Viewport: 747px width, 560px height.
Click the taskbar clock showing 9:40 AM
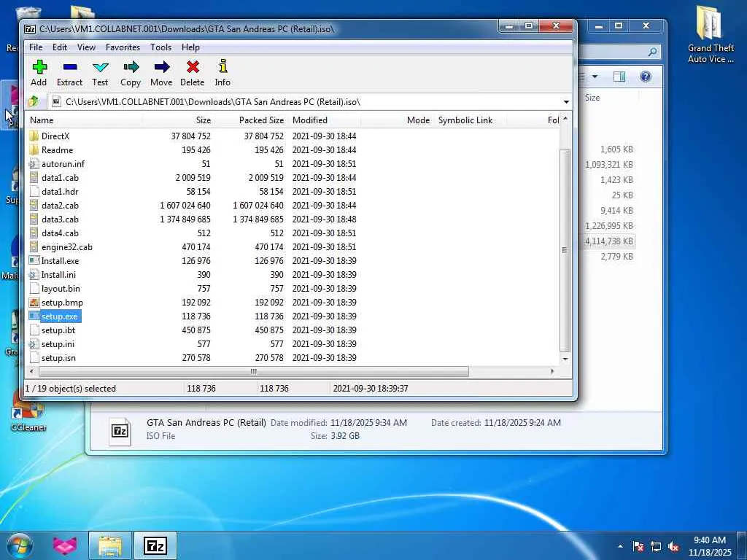[709, 546]
